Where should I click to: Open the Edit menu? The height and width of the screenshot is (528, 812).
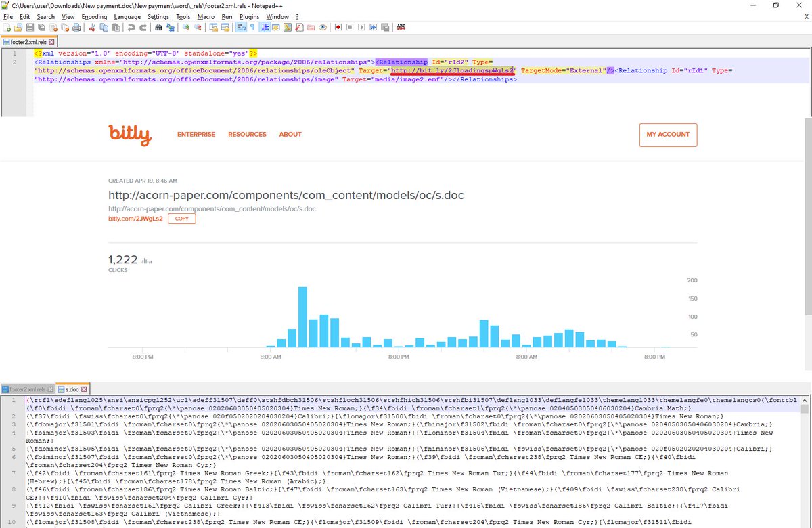25,16
